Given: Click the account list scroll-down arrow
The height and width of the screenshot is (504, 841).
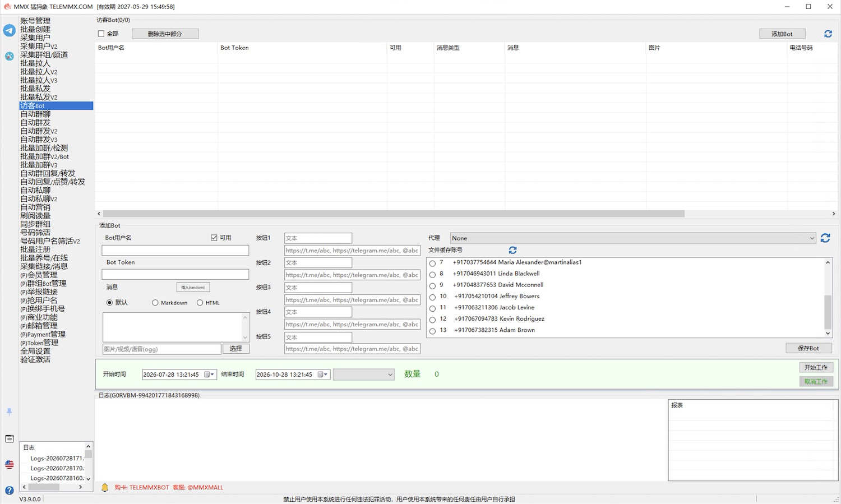Looking at the screenshot, I should pos(828,333).
